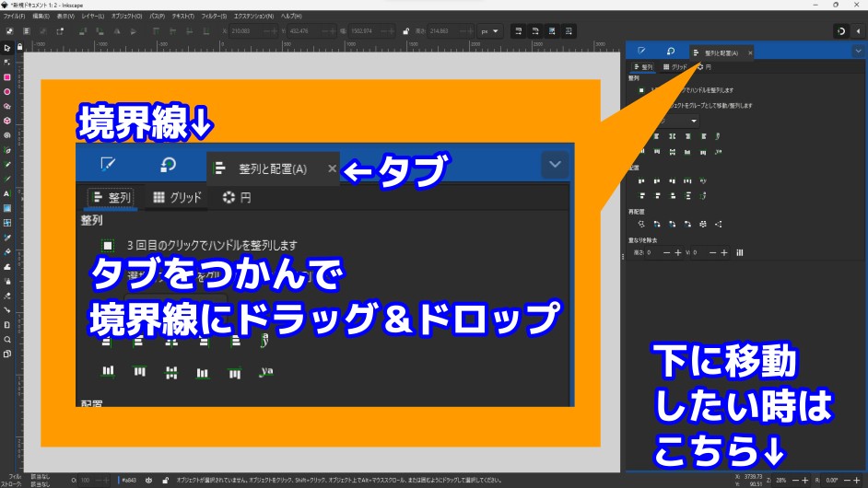
Task: Select the Node edit tool
Action: tap(7, 63)
